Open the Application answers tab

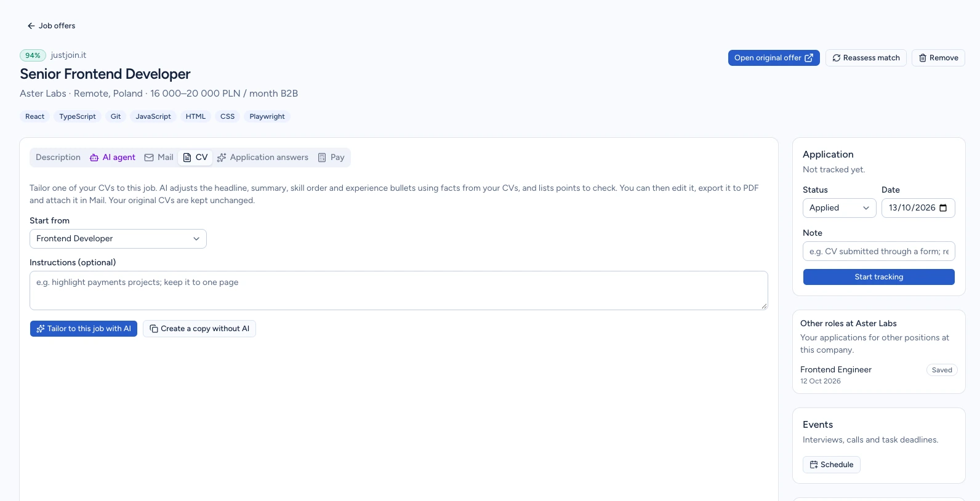(263, 158)
